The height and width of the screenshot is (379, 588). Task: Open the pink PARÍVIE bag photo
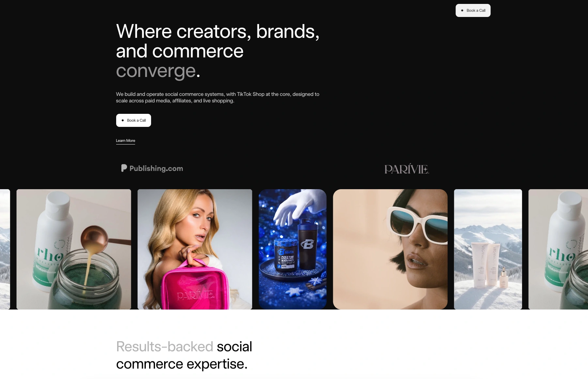coord(195,249)
